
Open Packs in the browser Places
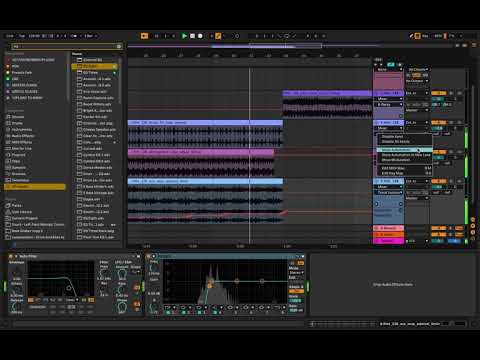pyautogui.click(x=16, y=206)
